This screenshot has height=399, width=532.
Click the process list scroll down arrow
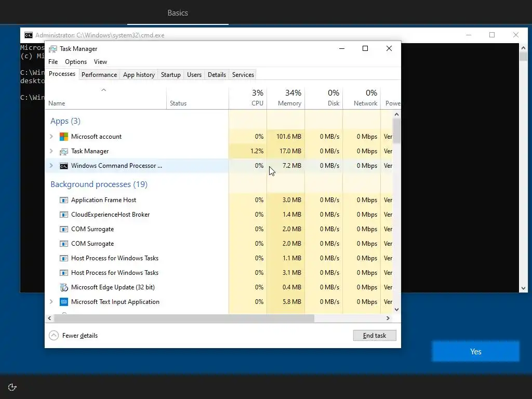click(396, 310)
